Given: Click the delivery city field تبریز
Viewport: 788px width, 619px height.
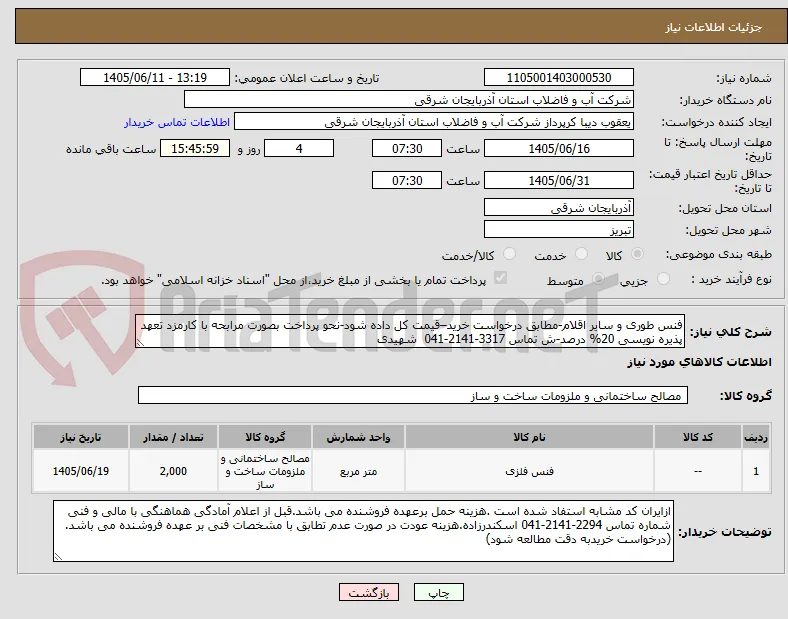Looking at the screenshot, I should click(x=559, y=229).
